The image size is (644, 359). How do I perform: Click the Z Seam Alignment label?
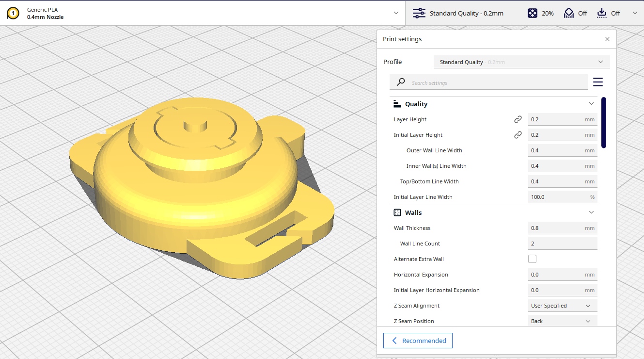pyautogui.click(x=417, y=306)
